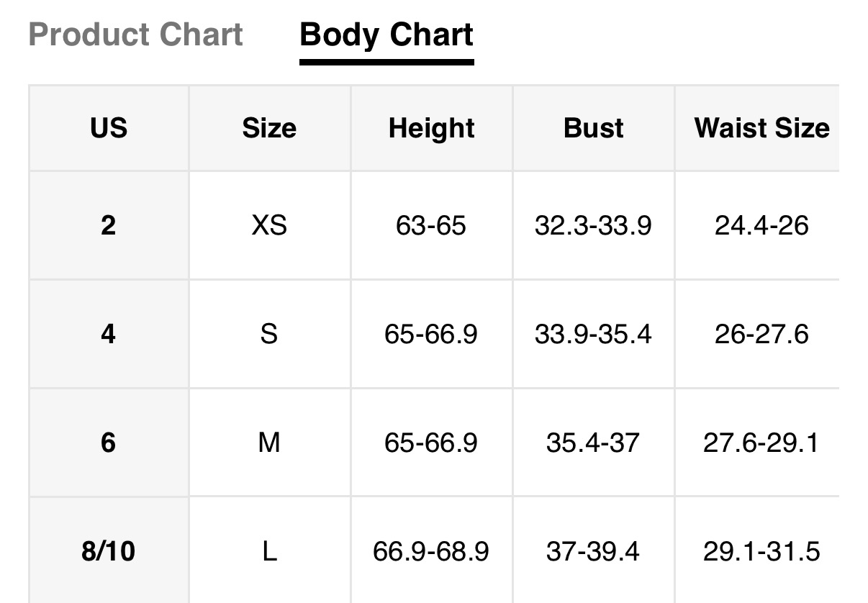Click the Bust column header
The height and width of the screenshot is (603, 868).
pyautogui.click(x=593, y=128)
